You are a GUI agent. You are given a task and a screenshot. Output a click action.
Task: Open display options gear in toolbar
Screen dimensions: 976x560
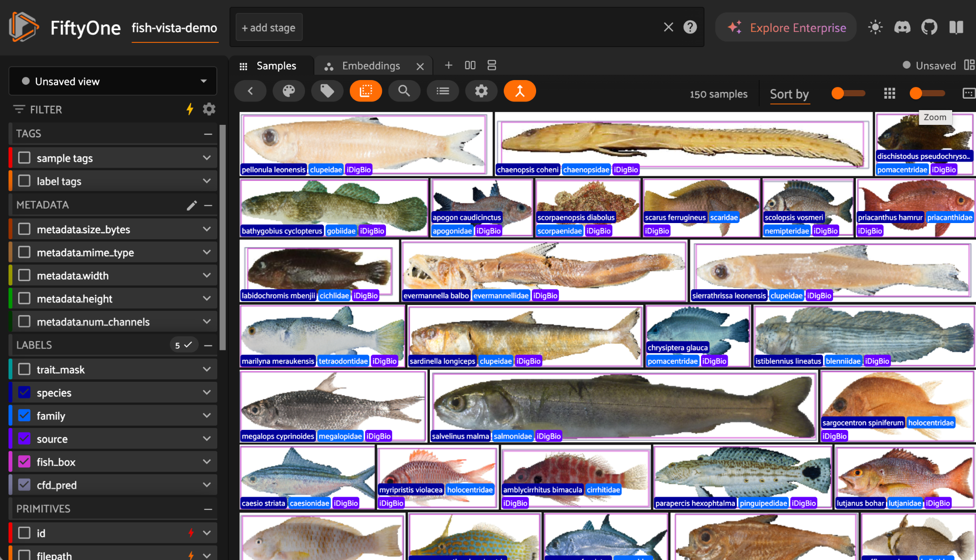[481, 91]
